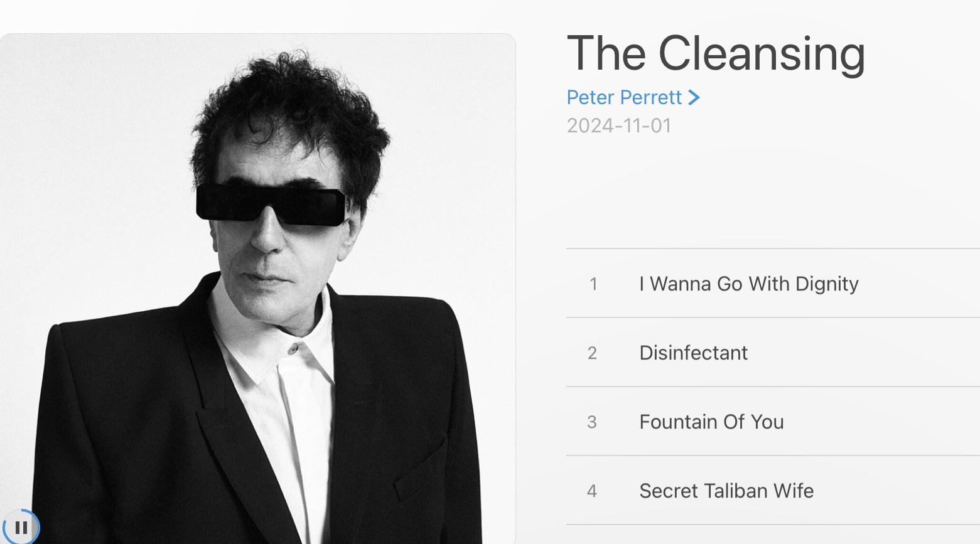Click track number 3 beside Fountain Of You
980x544 pixels.
[592, 422]
